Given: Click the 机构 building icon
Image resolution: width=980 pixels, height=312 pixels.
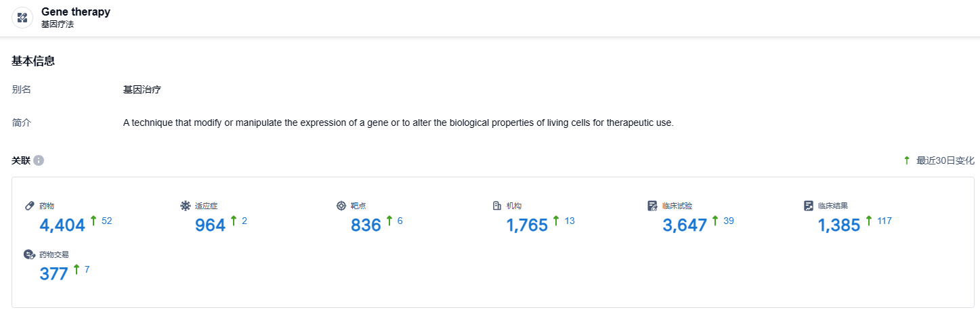Looking at the screenshot, I should click(497, 206).
